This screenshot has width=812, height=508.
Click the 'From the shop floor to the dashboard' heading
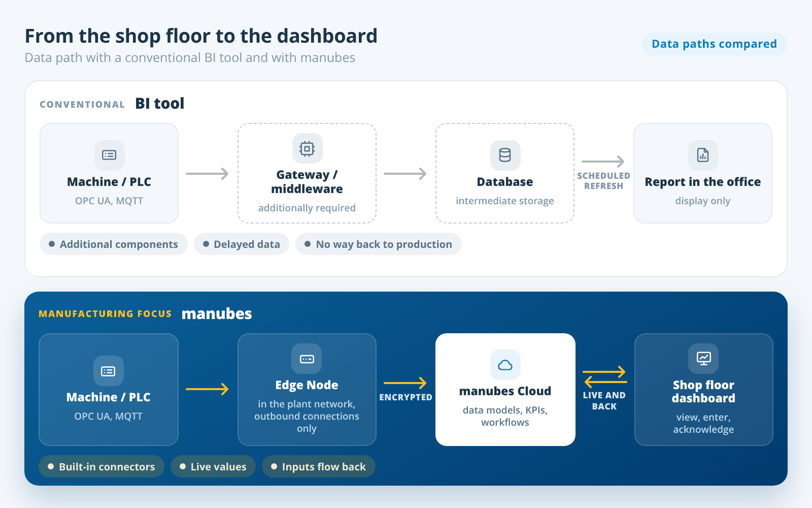tap(201, 36)
